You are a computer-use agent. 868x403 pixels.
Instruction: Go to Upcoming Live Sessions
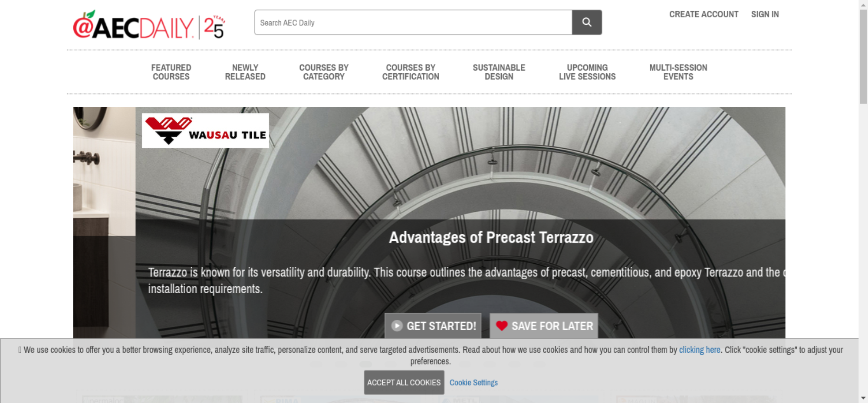tap(587, 72)
